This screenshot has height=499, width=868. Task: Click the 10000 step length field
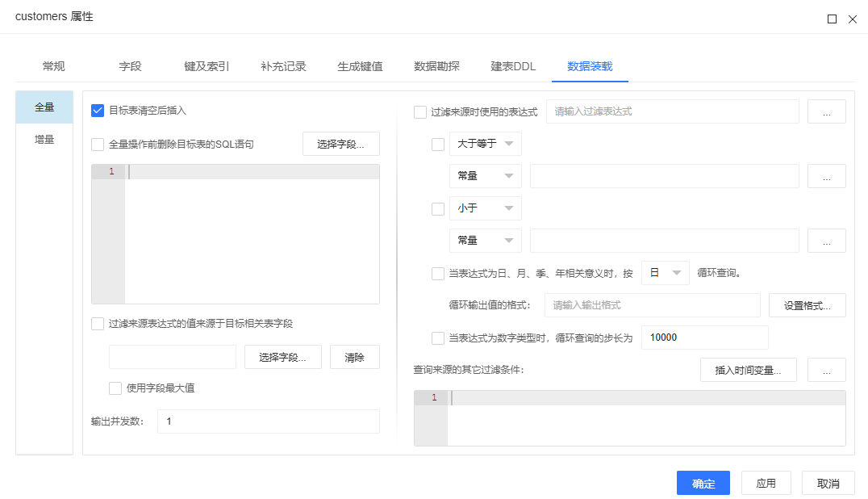pyautogui.click(x=705, y=338)
